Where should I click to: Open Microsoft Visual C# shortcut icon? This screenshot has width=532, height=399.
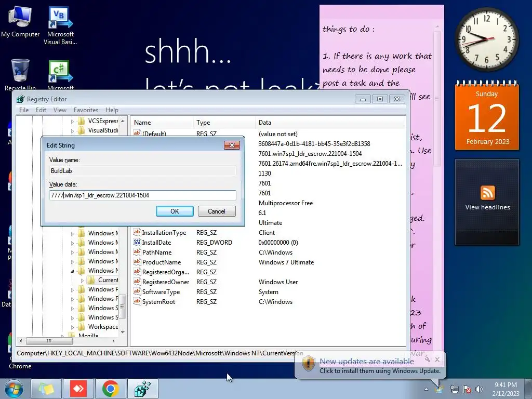[60, 75]
